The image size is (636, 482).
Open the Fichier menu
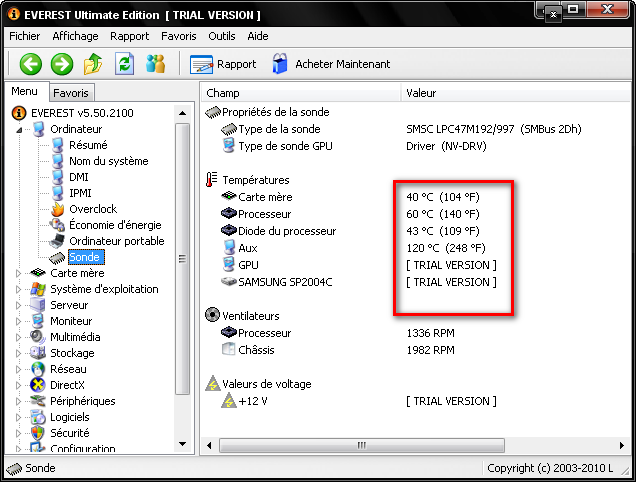[x=25, y=36]
